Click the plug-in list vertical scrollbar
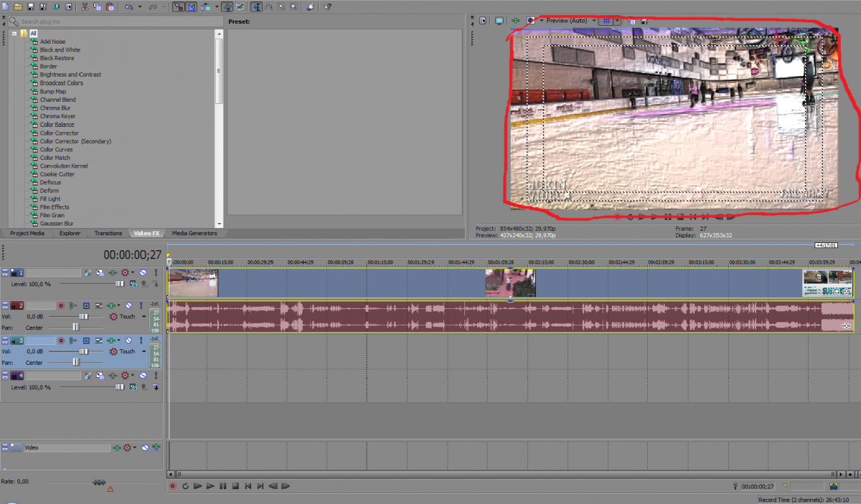 (x=220, y=129)
